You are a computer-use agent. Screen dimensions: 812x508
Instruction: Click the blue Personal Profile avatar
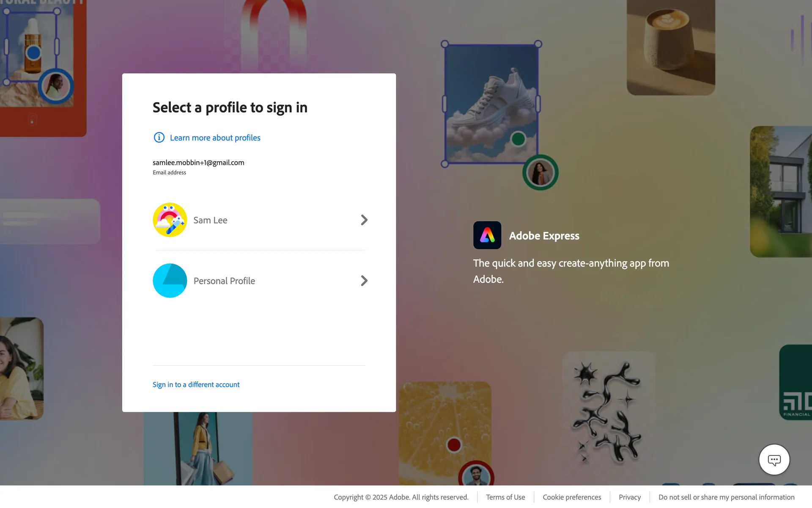[x=170, y=281]
